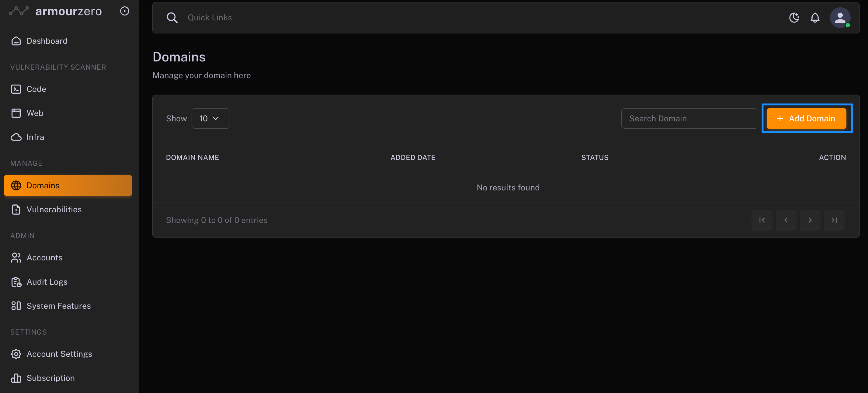
Task: Open Account Settings gear item
Action: [x=59, y=354]
